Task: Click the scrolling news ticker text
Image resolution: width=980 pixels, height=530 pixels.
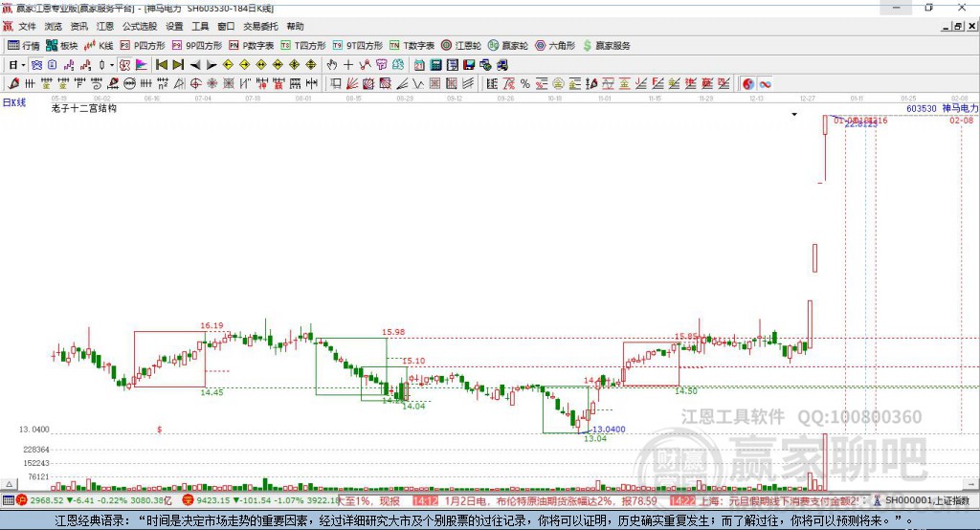Action: click(x=603, y=500)
